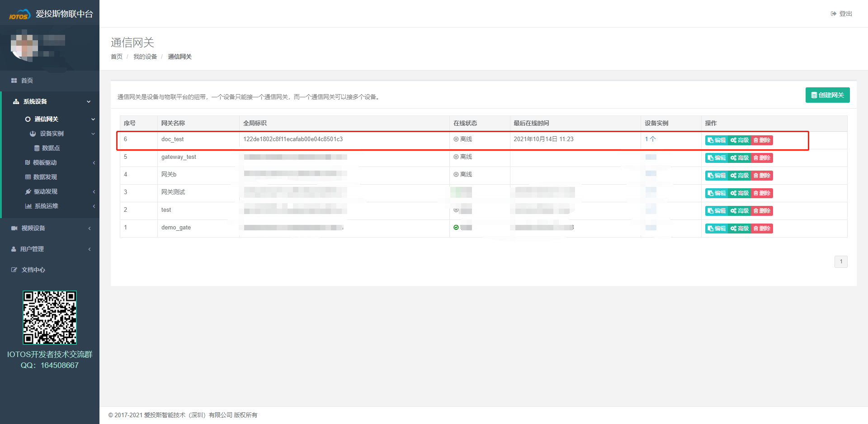Expand the 模板驱动 submenu arrow

94,162
